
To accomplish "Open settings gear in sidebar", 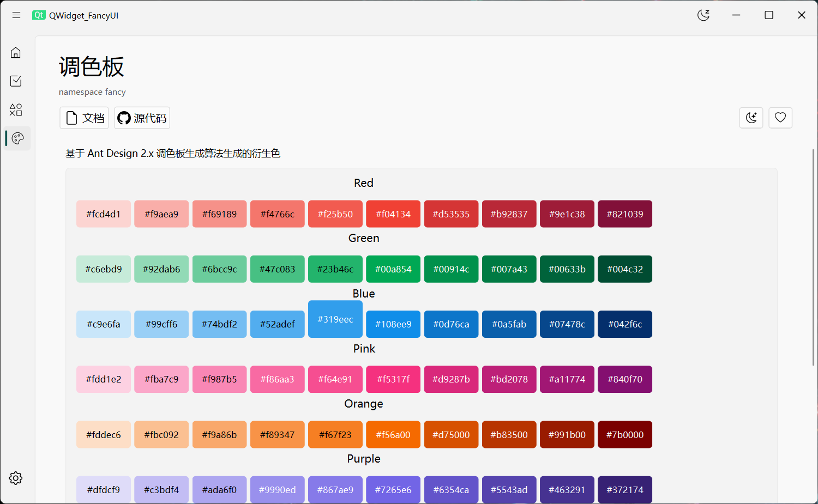I will 16,478.
